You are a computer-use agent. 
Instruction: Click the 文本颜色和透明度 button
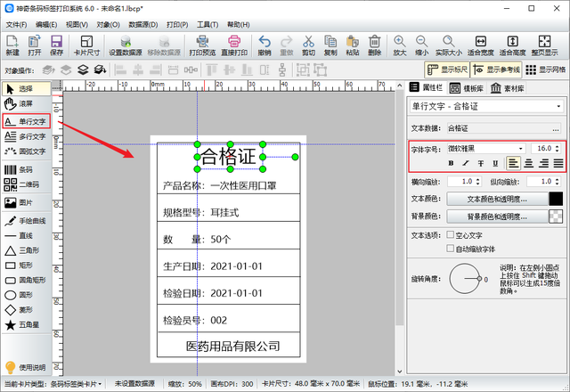pyautogui.click(x=497, y=199)
